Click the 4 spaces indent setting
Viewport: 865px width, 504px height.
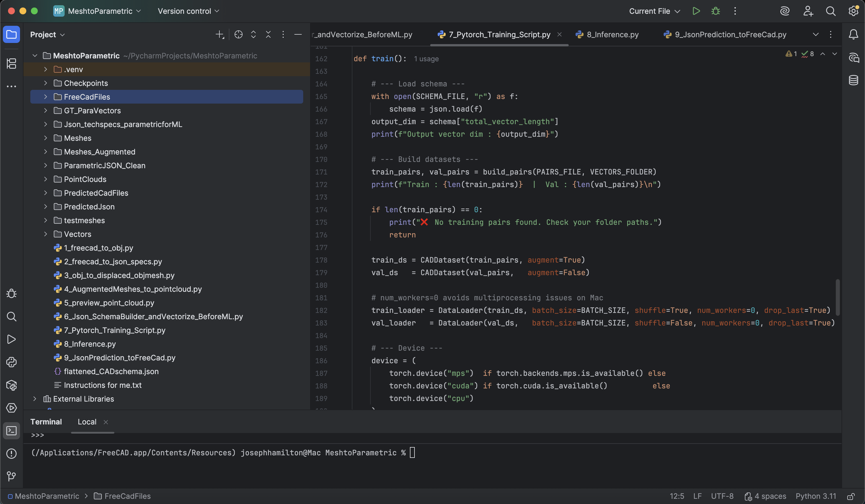(765, 496)
